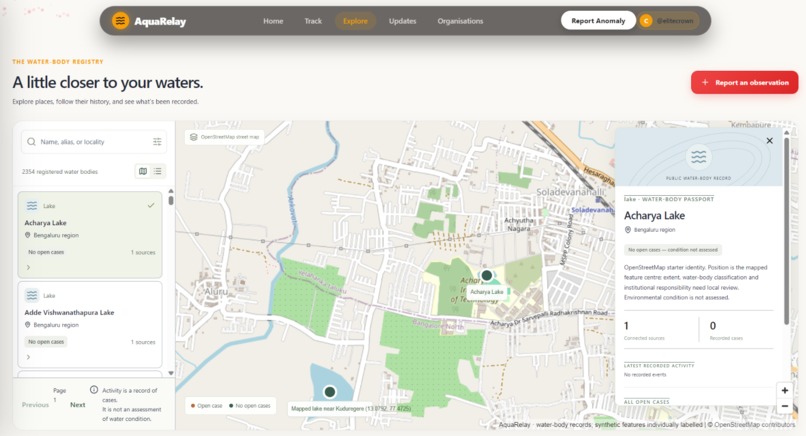The width and height of the screenshot is (806, 436).
Task: Click the selected checkmark on Acharya card
Action: (x=151, y=205)
